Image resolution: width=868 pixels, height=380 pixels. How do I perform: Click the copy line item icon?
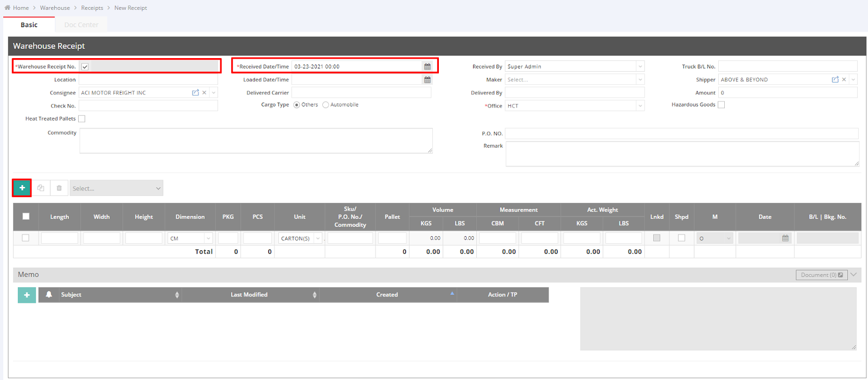pyautogui.click(x=41, y=188)
